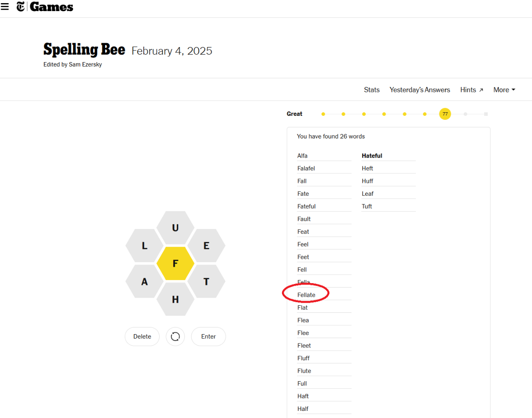This screenshot has height=418, width=532.
Task: Shuffle the honeycomb letters
Action: [175, 336]
